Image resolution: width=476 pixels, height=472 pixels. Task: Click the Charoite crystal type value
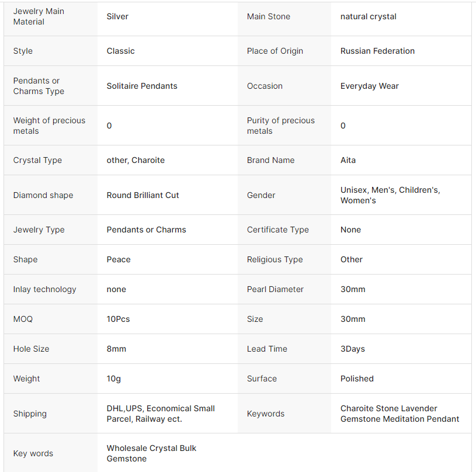135,160
